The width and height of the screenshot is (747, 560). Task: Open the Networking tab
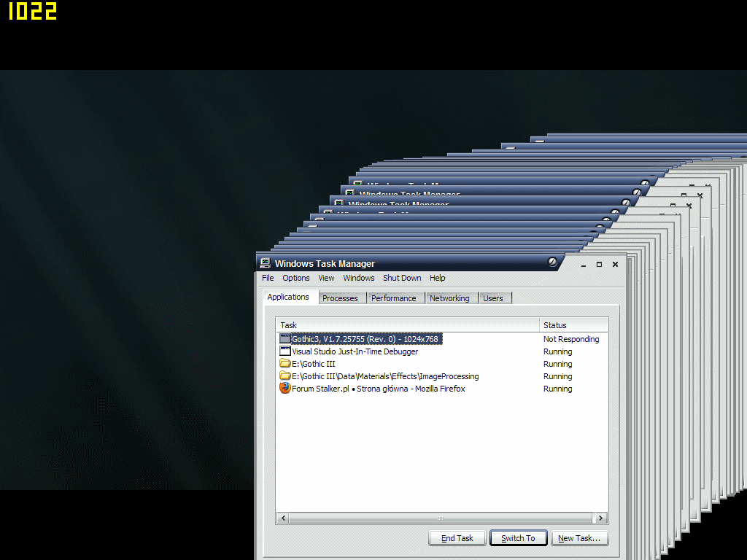449,298
